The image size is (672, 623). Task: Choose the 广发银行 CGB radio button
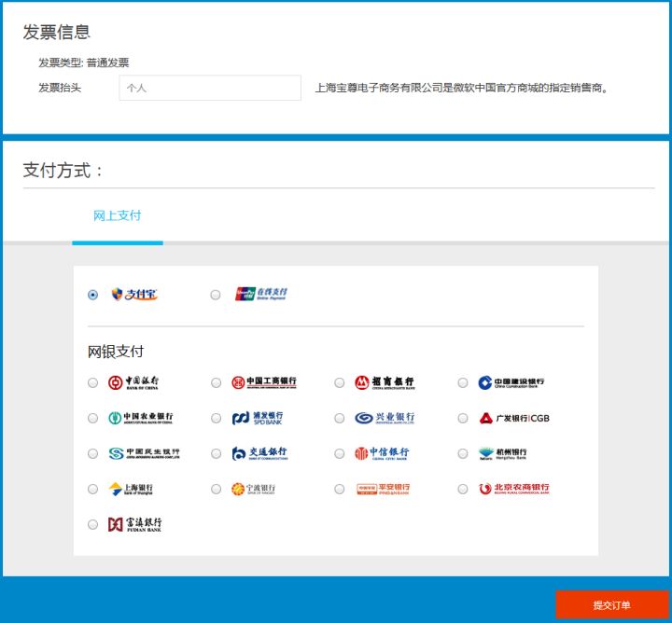pos(463,418)
